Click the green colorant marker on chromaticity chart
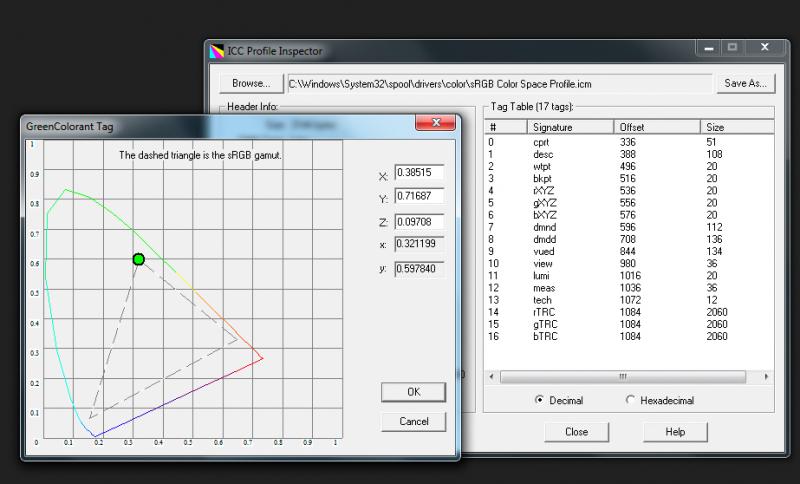Viewport: 800px width, 484px height. point(138,260)
